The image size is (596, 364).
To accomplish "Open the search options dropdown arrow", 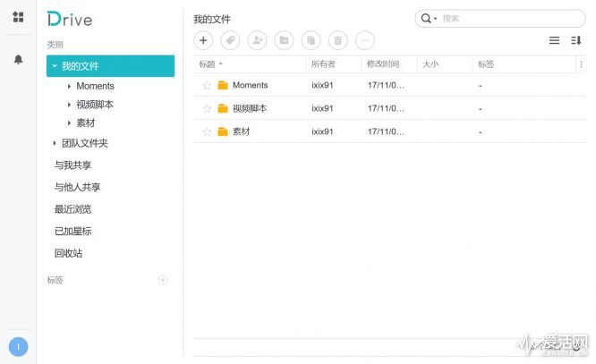I will pos(435,19).
